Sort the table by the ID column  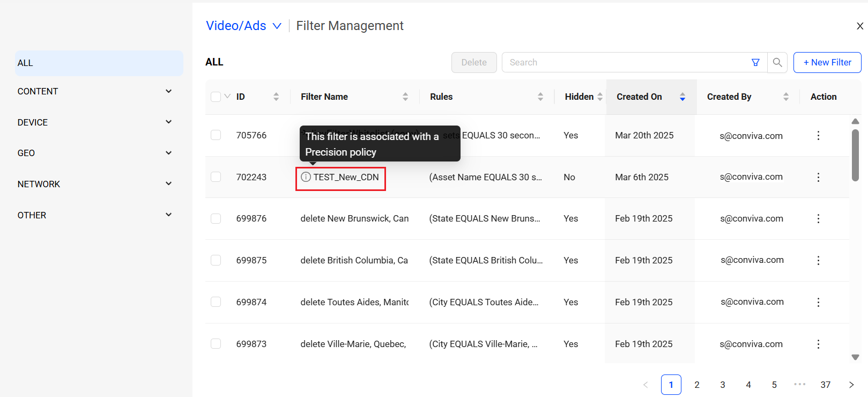coord(276,97)
